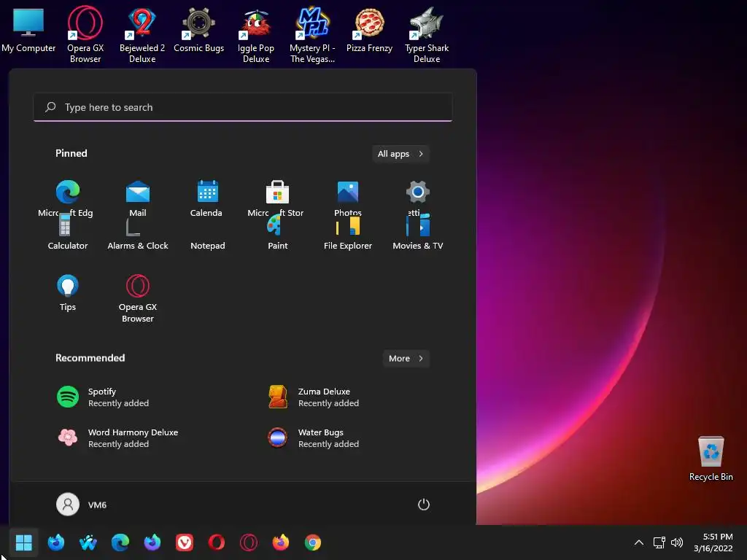Open Firefox Nightly on taskbar

pos(152,542)
